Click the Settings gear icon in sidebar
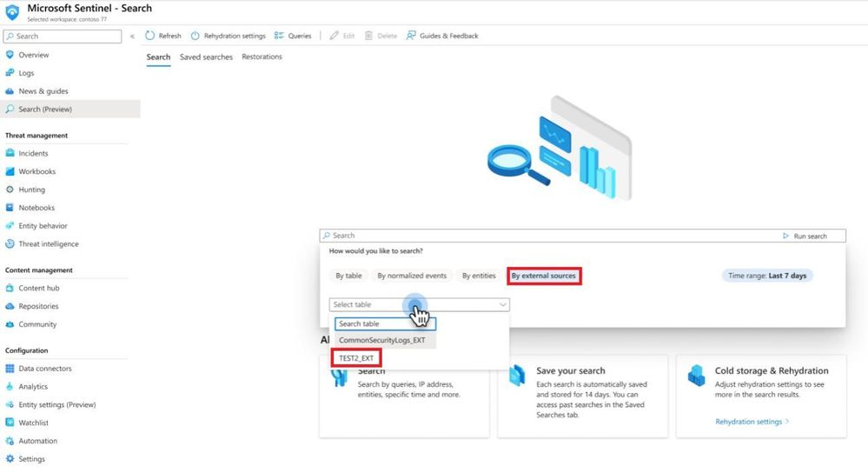Image resolution: width=868 pixels, height=473 pixels. [10, 458]
